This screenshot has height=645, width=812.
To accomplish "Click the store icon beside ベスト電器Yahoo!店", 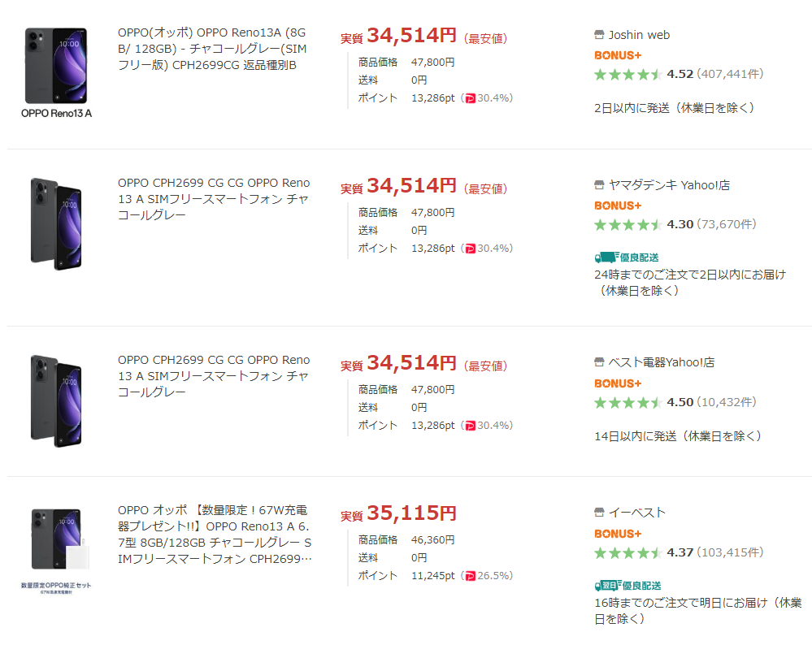I will pyautogui.click(x=600, y=362).
